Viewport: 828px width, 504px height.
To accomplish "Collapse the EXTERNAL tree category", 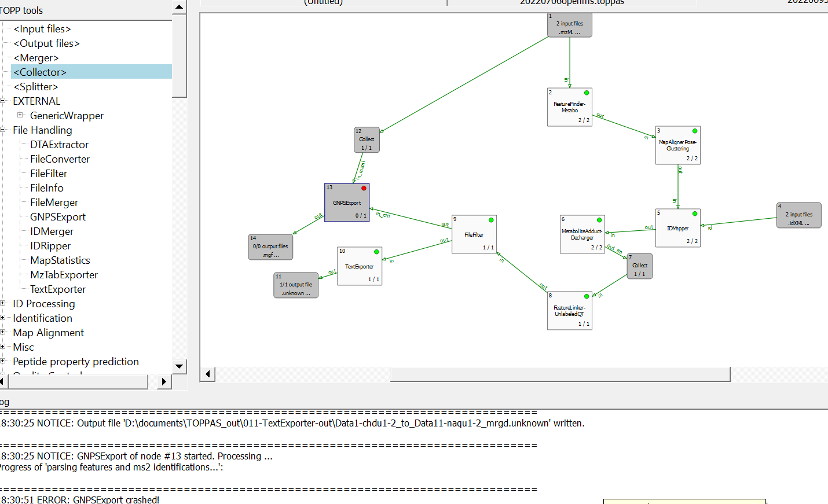I will click(3, 101).
